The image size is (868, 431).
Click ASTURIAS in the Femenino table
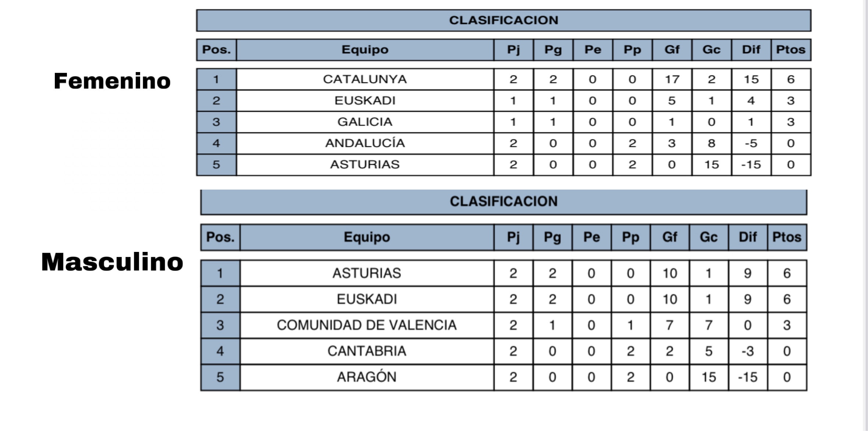(x=365, y=164)
